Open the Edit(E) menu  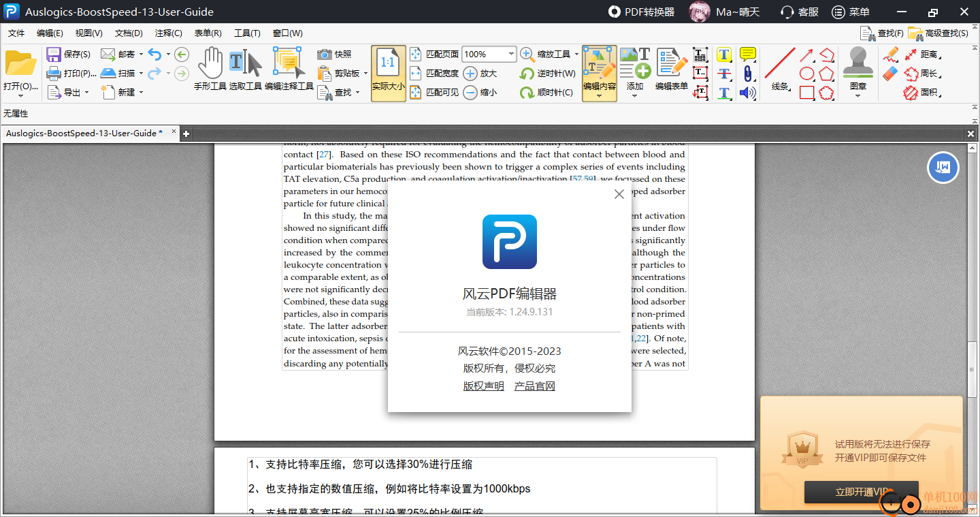[x=50, y=33]
